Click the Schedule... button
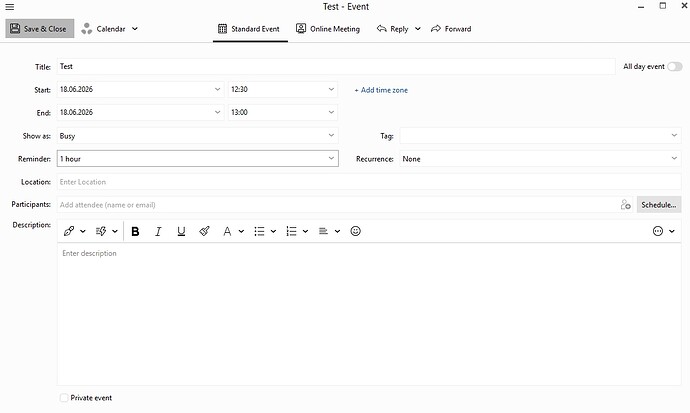Viewport: 690px width, 413px height. (x=659, y=205)
